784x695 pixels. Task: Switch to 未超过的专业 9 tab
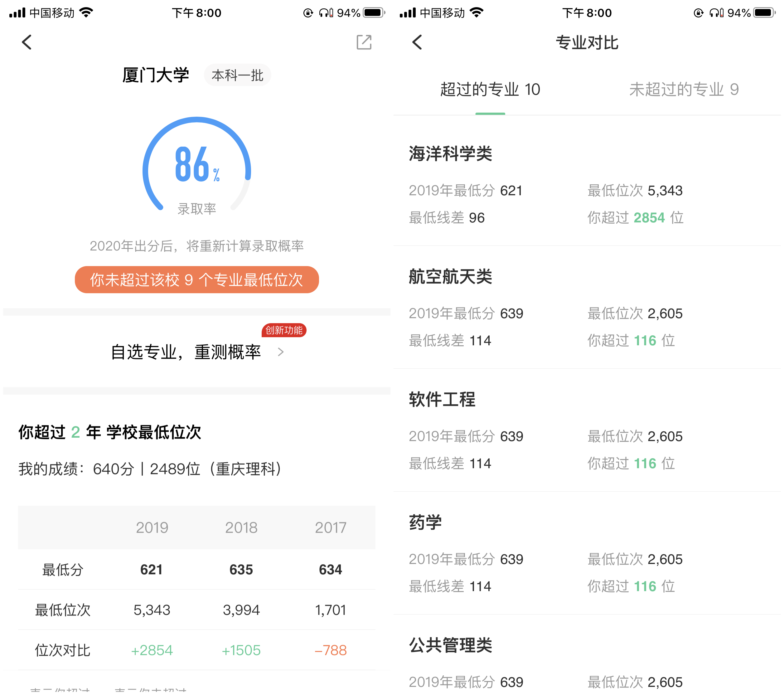[x=684, y=90]
